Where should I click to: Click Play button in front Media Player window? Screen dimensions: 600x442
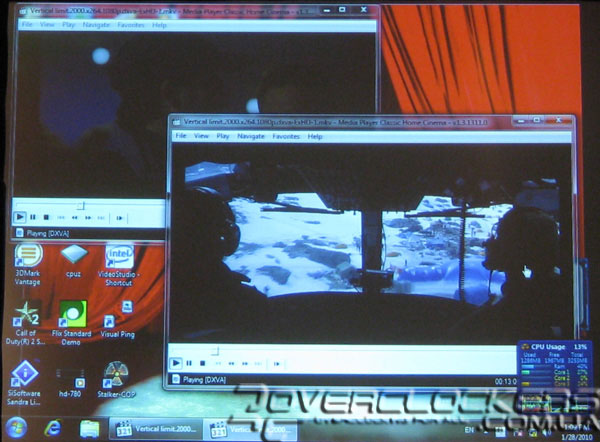point(176,363)
